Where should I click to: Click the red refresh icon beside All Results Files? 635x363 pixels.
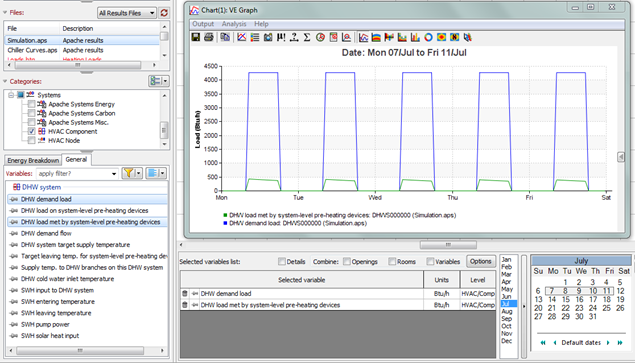(164, 13)
